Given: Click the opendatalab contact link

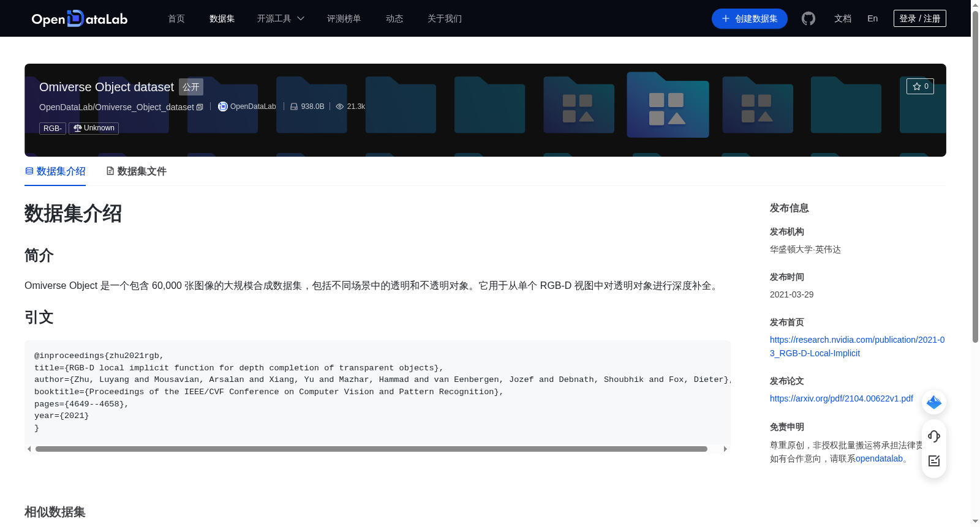Looking at the screenshot, I should pyautogui.click(x=879, y=458).
